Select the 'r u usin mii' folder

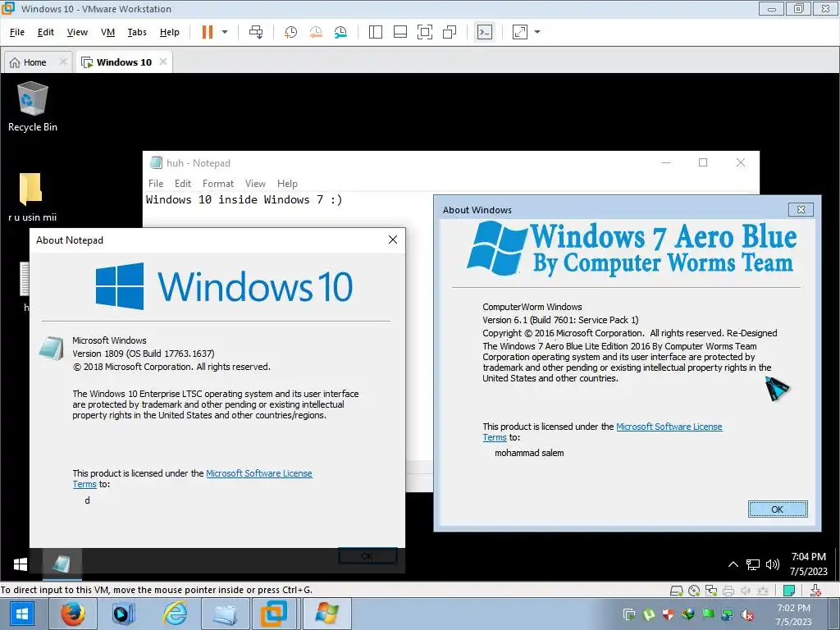32,197
